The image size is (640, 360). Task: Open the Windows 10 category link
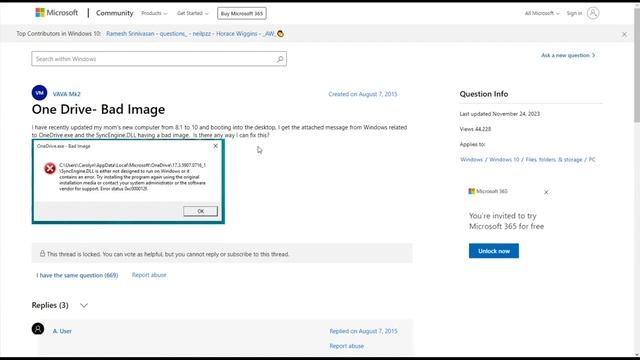[x=504, y=160]
